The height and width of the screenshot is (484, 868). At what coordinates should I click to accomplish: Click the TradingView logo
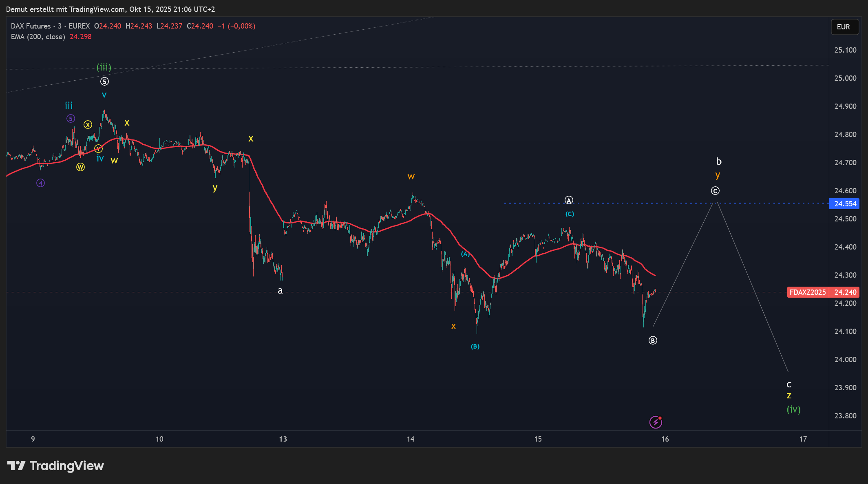[x=55, y=466]
